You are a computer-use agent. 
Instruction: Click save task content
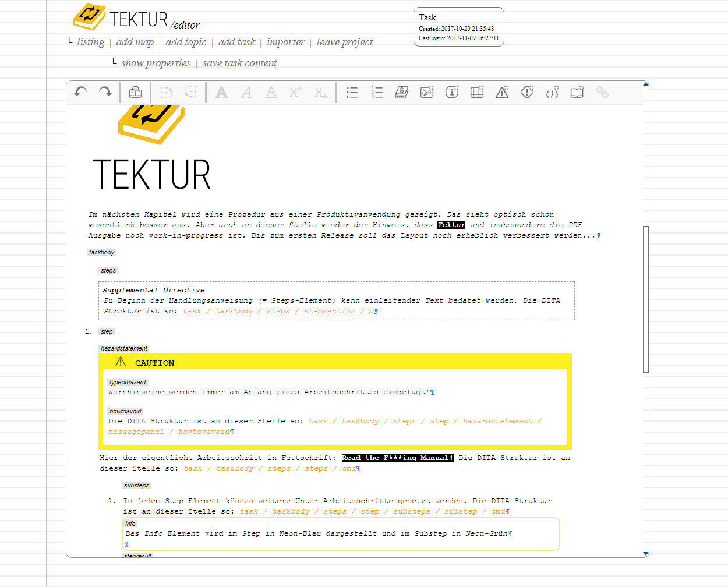[x=239, y=63]
